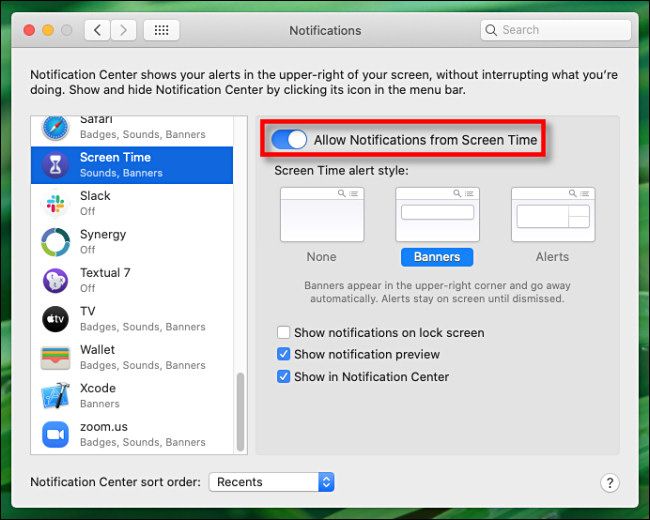This screenshot has width=650, height=520.
Task: Select the Xcode name in the list
Action: click(98, 388)
